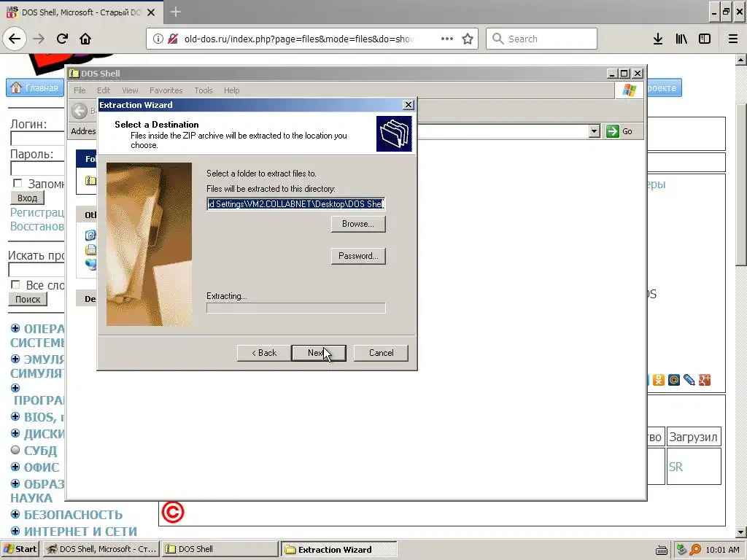The height and width of the screenshot is (560, 747).
Task: Open the Favorites menu in DOS Shell window
Action: [166, 90]
